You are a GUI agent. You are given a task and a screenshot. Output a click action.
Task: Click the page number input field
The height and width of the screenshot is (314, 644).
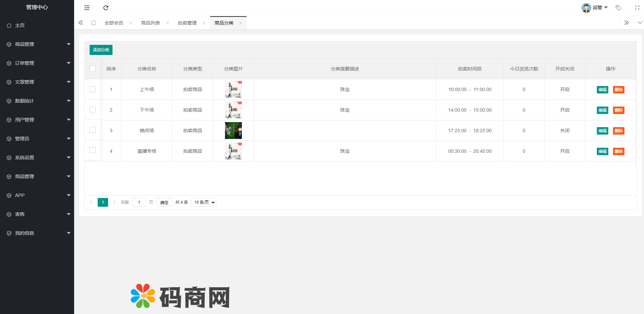tap(139, 202)
